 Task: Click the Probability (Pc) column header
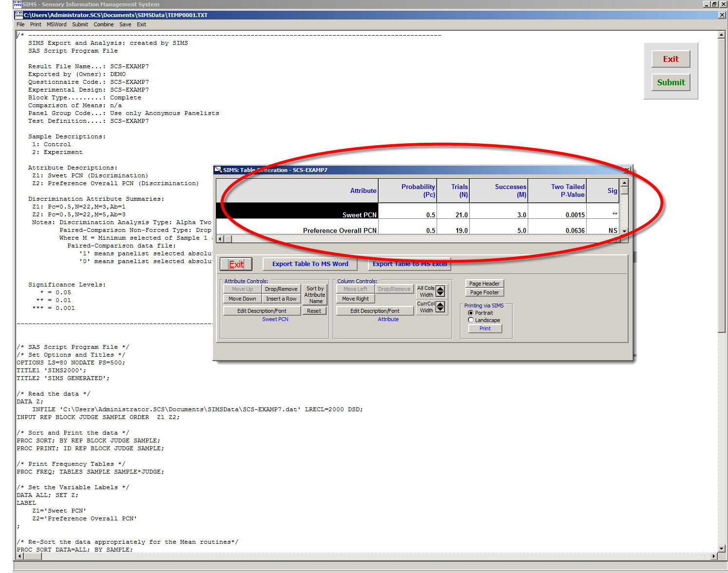tap(407, 191)
